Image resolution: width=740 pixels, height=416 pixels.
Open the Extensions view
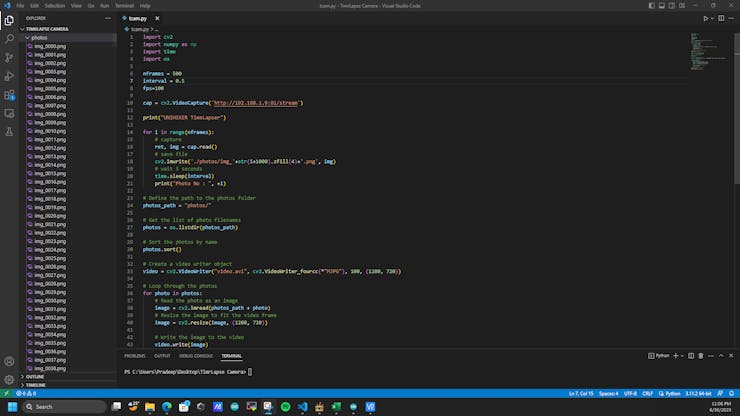point(9,95)
